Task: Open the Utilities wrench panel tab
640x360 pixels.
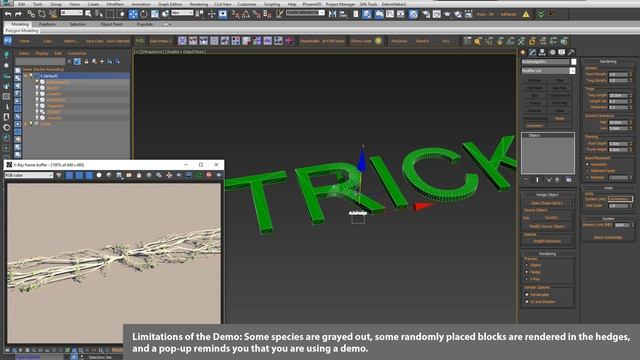Action: tap(571, 52)
